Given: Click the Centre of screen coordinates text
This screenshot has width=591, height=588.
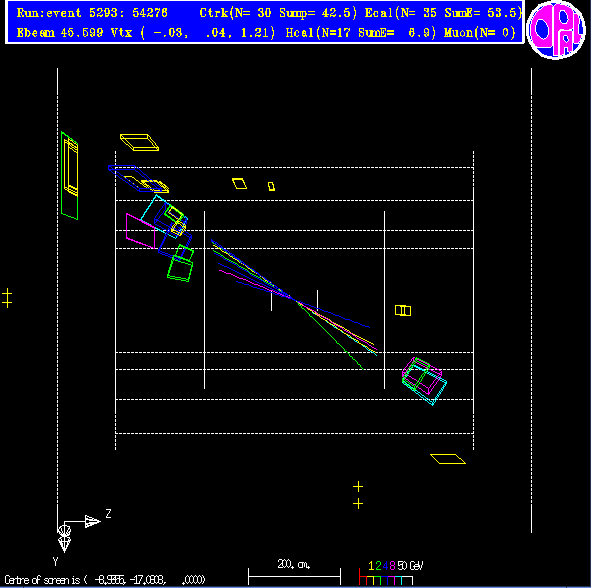Looking at the screenshot, I should [105, 580].
